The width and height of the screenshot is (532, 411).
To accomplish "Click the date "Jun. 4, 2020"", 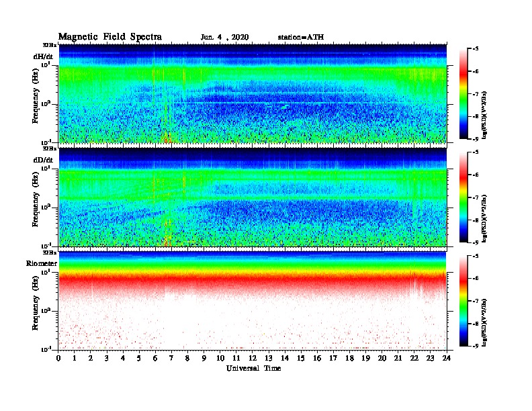I will 224,37.
